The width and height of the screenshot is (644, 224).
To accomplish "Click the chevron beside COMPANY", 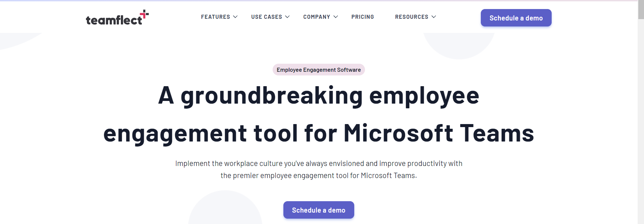I will pyautogui.click(x=335, y=17).
